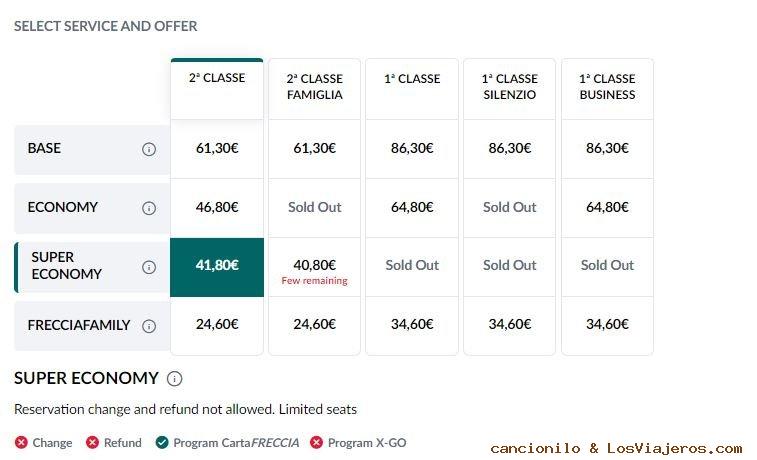Screen dimensions: 757x460
Task: Select 64,80€ Economy fare in 1ª CLASSE BUSINESS
Action: click(607, 208)
